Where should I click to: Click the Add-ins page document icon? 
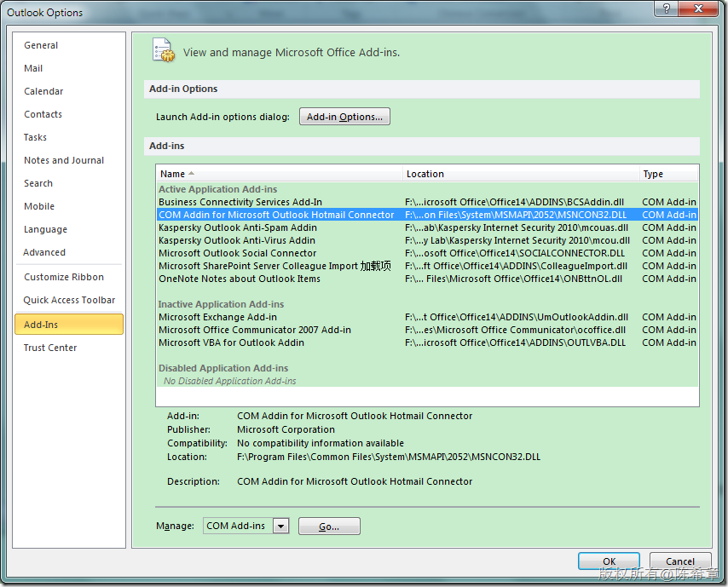[x=163, y=50]
